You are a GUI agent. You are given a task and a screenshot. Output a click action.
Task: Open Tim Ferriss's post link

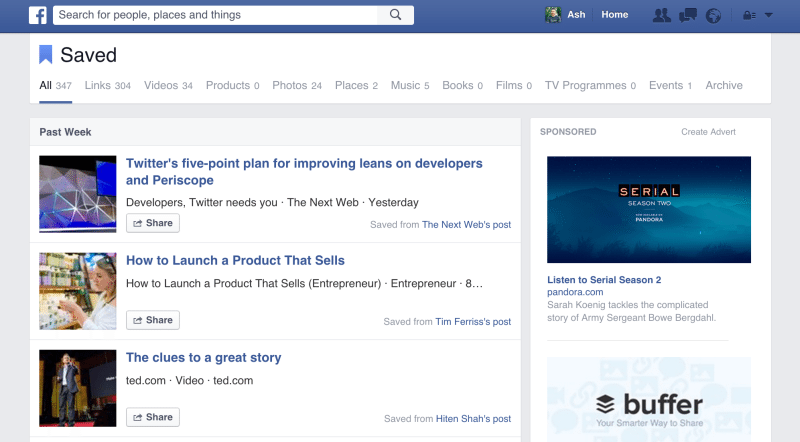click(x=473, y=322)
